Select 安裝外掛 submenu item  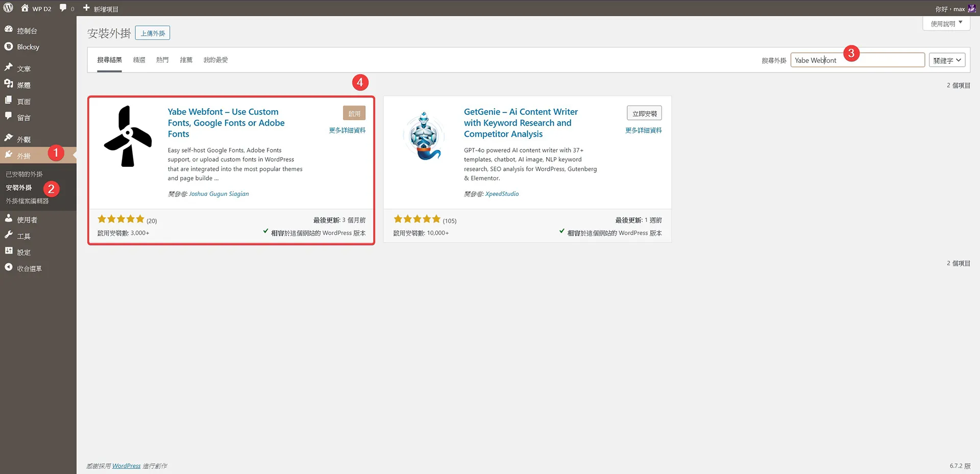[19, 188]
